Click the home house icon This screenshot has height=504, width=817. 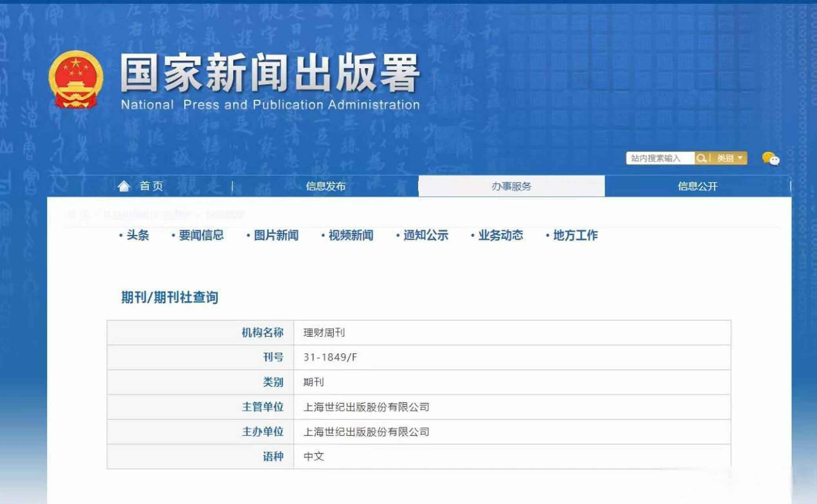click(x=124, y=186)
